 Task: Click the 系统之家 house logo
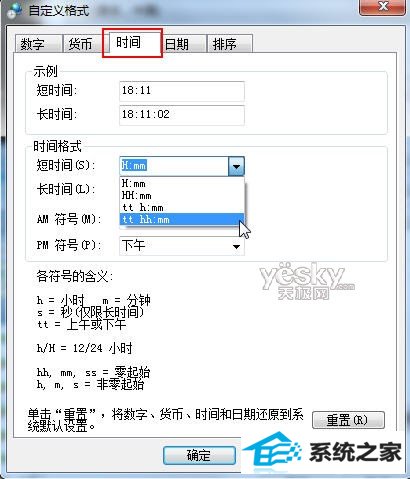pos(272,451)
